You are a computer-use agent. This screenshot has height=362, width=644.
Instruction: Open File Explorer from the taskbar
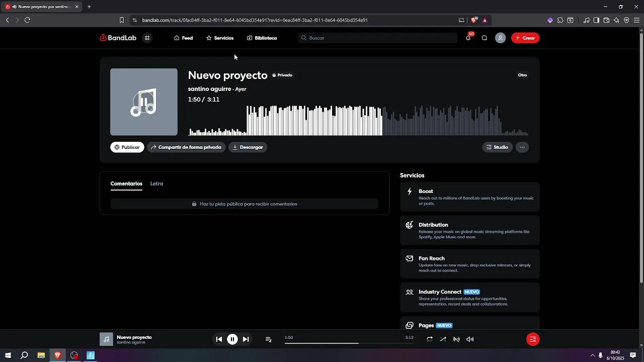pyautogui.click(x=41, y=355)
